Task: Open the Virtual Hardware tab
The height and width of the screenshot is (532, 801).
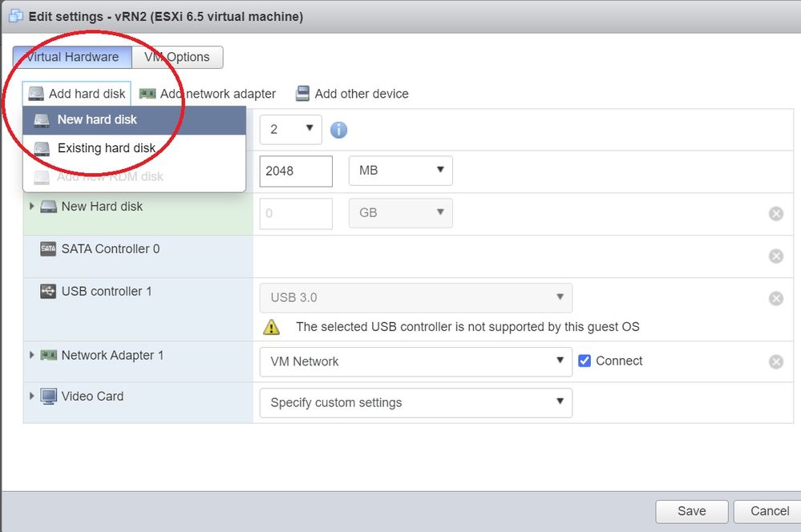Action: (x=72, y=57)
